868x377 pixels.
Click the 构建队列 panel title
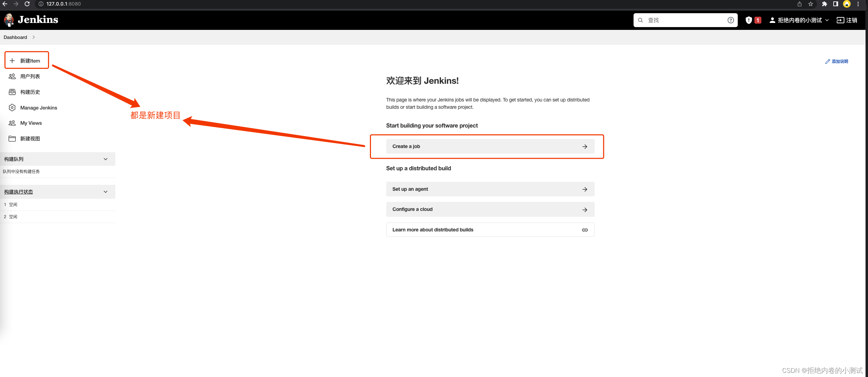14,159
